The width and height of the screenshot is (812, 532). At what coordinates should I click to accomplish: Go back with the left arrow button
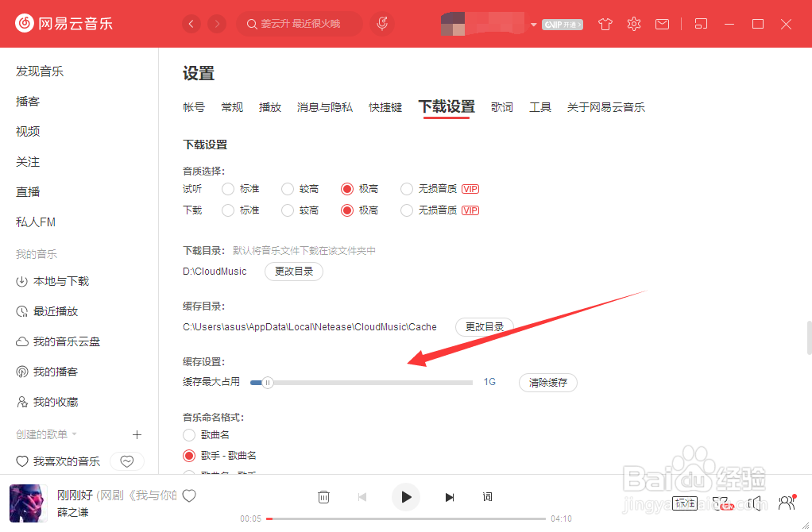click(x=191, y=24)
